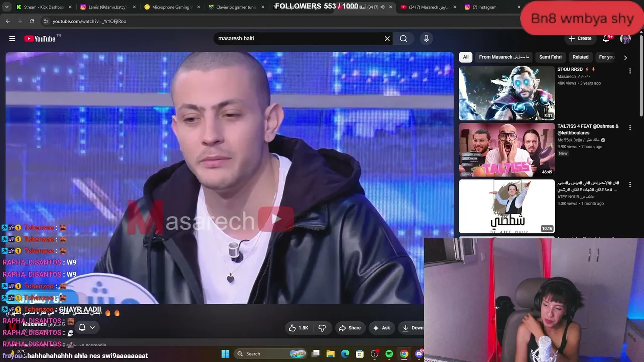The image size is (644, 362).
Task: Open the YouTube notifications bell
Action: [x=606, y=38]
